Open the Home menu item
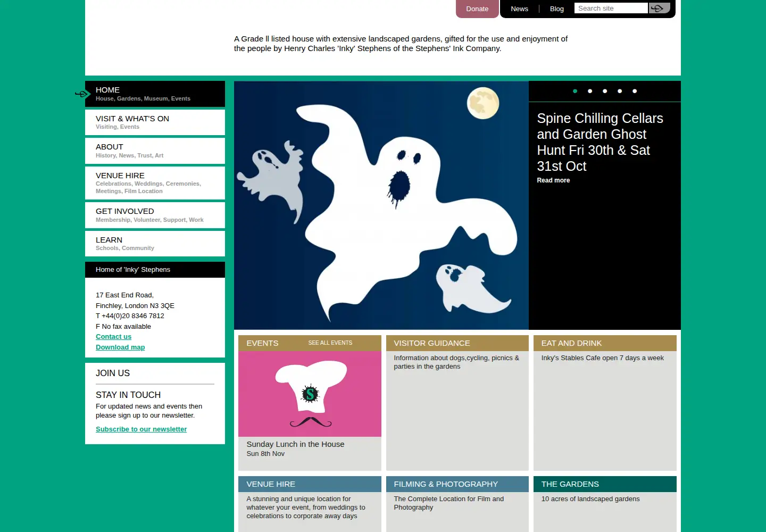This screenshot has width=766, height=532. [x=155, y=94]
